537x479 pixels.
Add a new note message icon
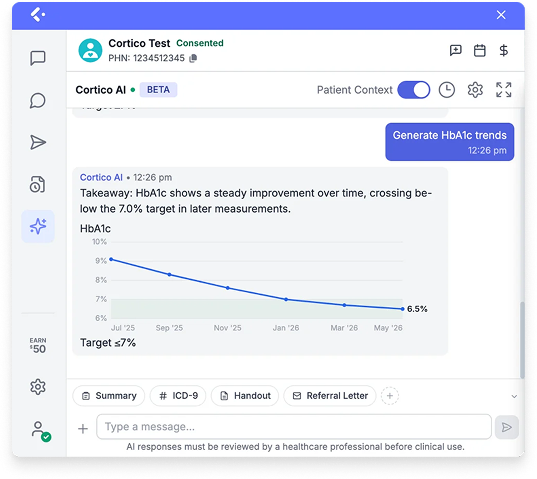(455, 51)
